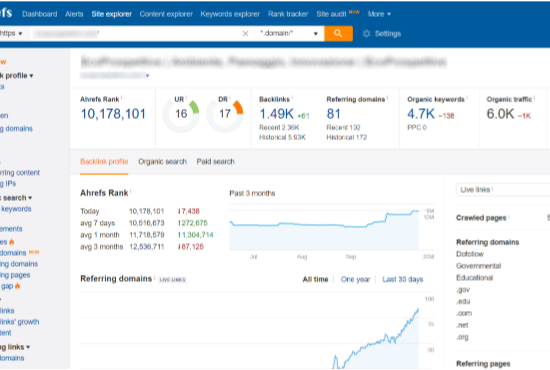
Task: Click the Governmental row
Action: coord(478,266)
